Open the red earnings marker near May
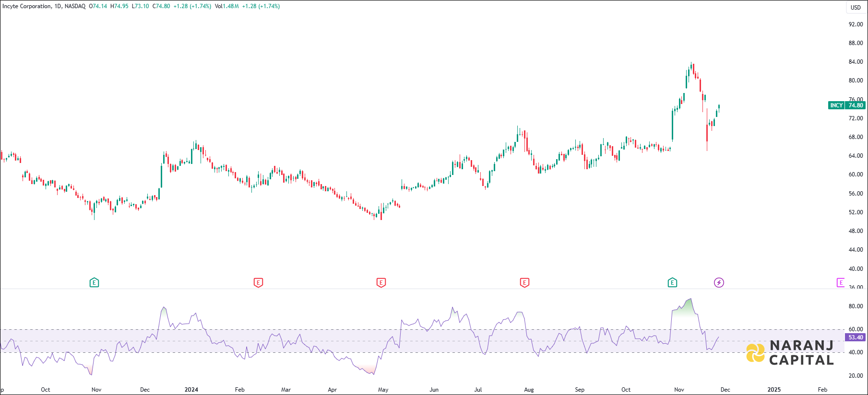This screenshot has width=868, height=395. pos(381,283)
